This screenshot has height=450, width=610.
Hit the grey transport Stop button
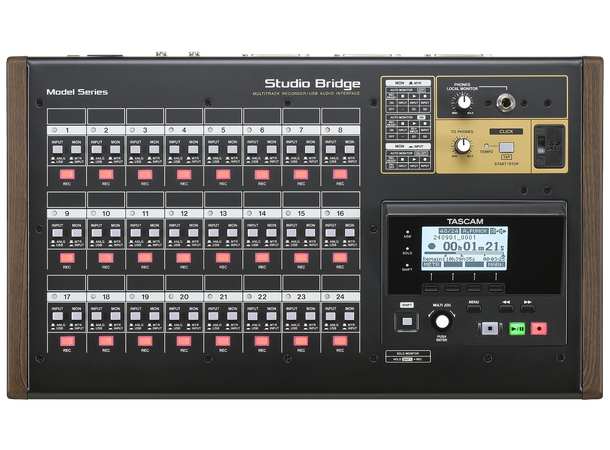click(x=490, y=329)
